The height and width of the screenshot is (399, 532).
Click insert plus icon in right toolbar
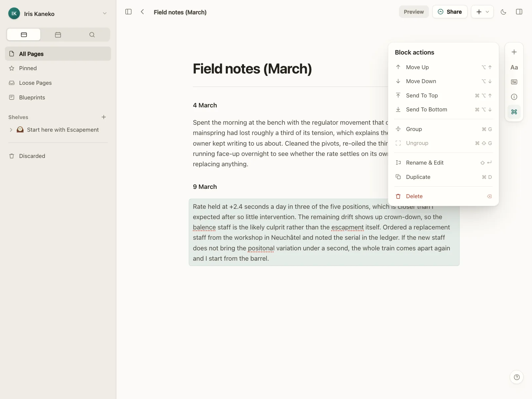514,52
